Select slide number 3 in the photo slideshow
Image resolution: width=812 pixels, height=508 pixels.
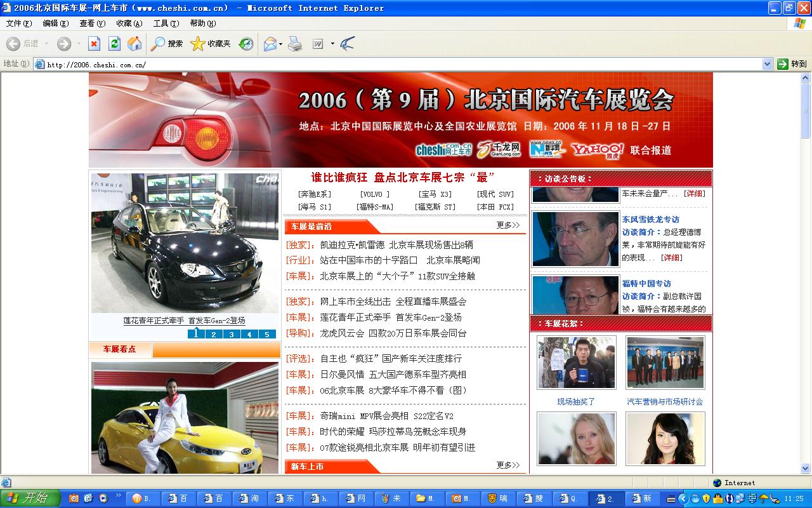point(232,334)
